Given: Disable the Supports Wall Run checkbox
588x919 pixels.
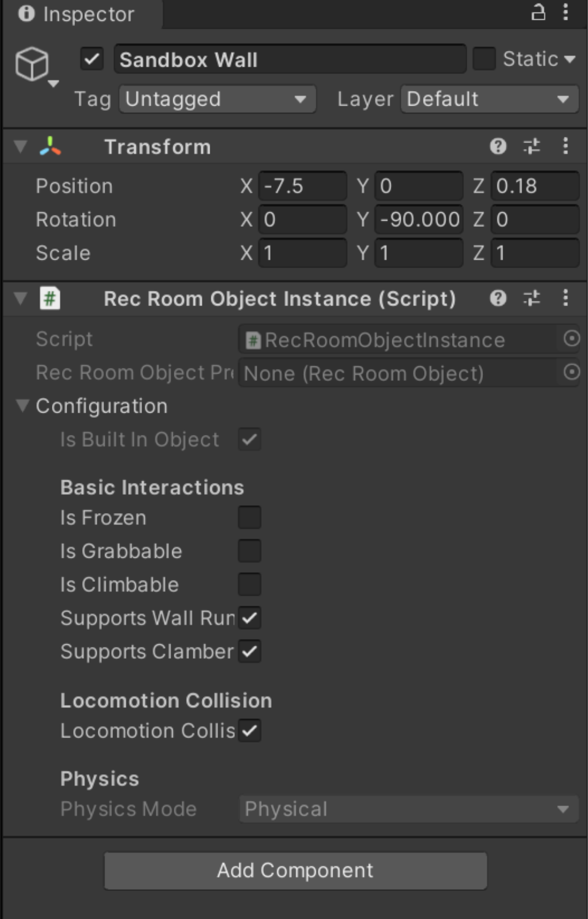Looking at the screenshot, I should 249,618.
